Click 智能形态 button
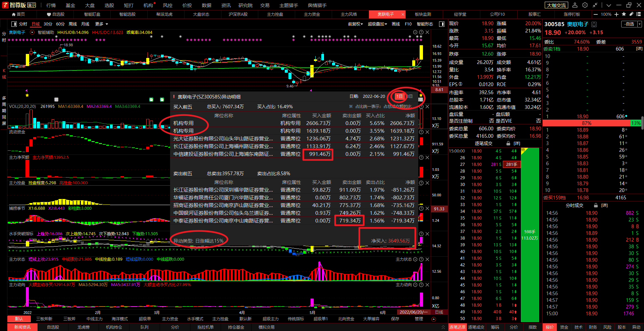This screenshot has width=644, height=331. click(x=425, y=24)
